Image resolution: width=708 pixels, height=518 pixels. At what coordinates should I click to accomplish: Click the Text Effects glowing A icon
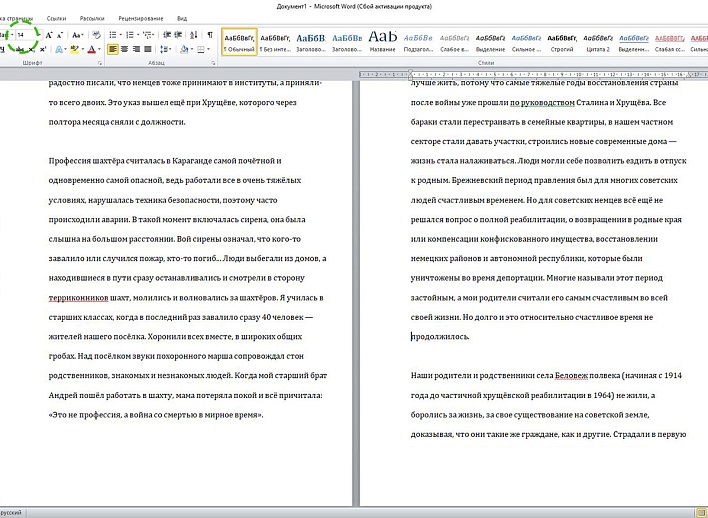point(59,49)
